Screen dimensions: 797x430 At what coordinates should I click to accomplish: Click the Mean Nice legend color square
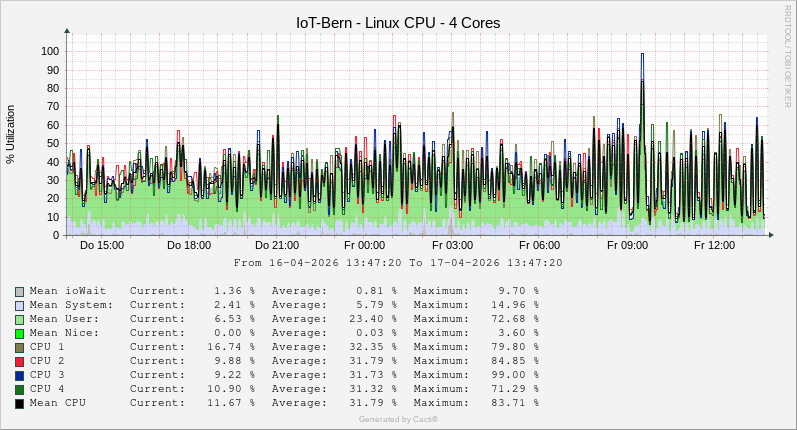[20, 333]
